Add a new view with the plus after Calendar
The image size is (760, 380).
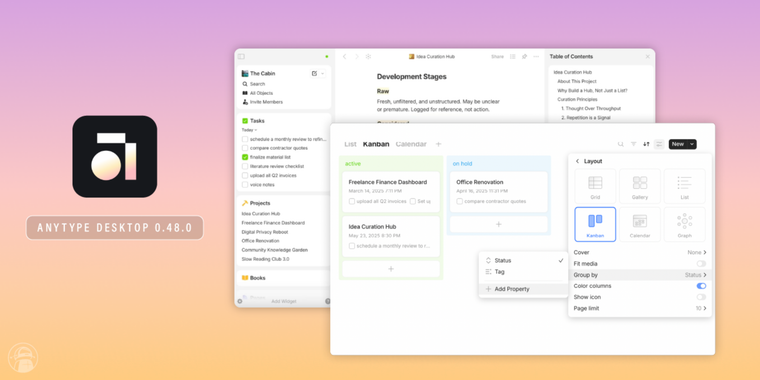tap(439, 144)
